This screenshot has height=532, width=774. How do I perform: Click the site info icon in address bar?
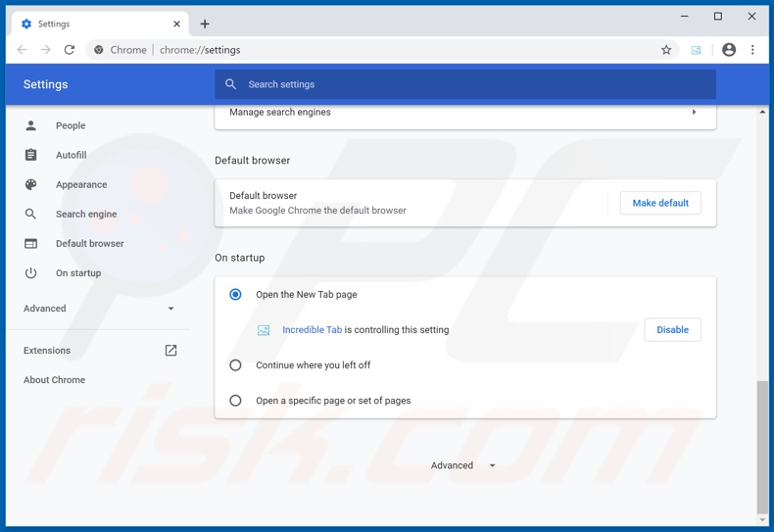[99, 50]
